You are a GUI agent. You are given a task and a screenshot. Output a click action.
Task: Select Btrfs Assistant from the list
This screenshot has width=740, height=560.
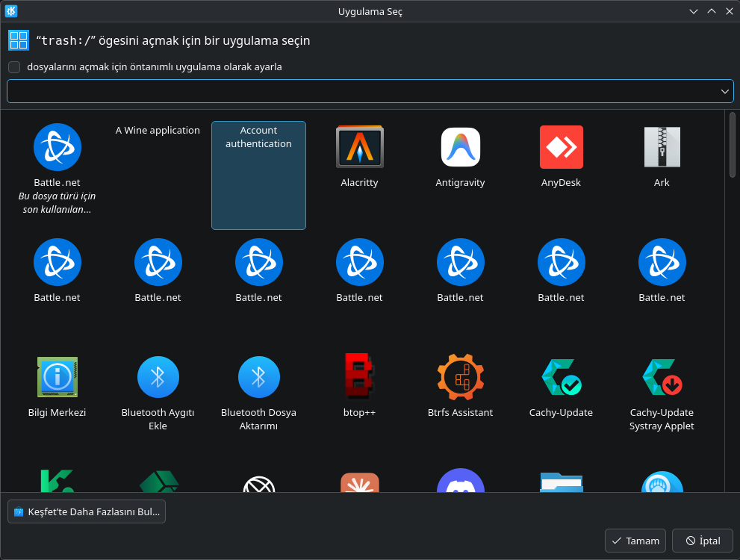(x=460, y=386)
